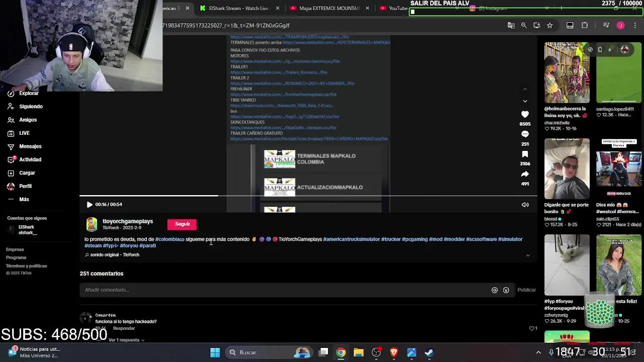Open the santiago.lopez8411 video thumbnail
The width and height of the screenshot is (644, 362).
pyautogui.click(x=619, y=73)
